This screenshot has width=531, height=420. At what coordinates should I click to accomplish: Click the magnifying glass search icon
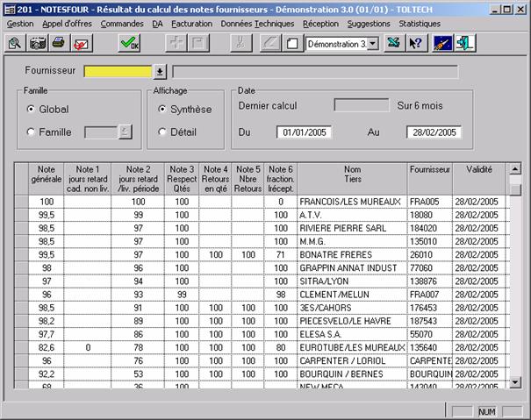tap(15, 43)
